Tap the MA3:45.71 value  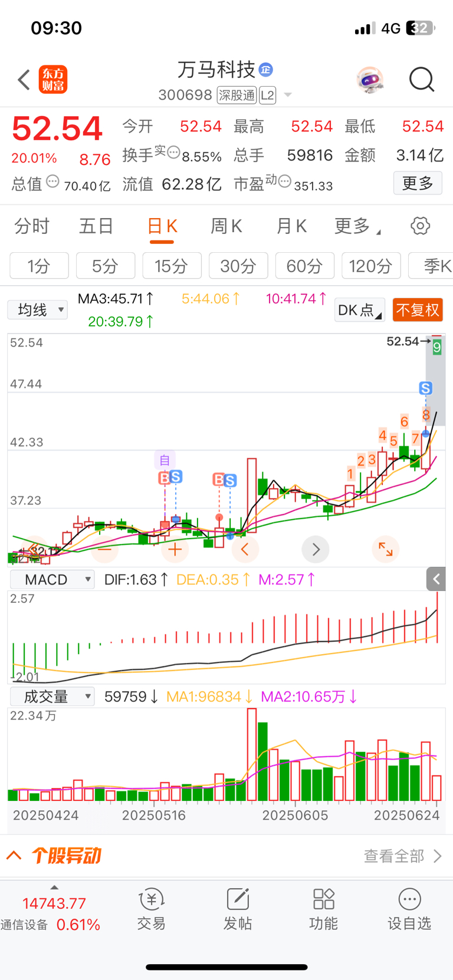coord(116,299)
